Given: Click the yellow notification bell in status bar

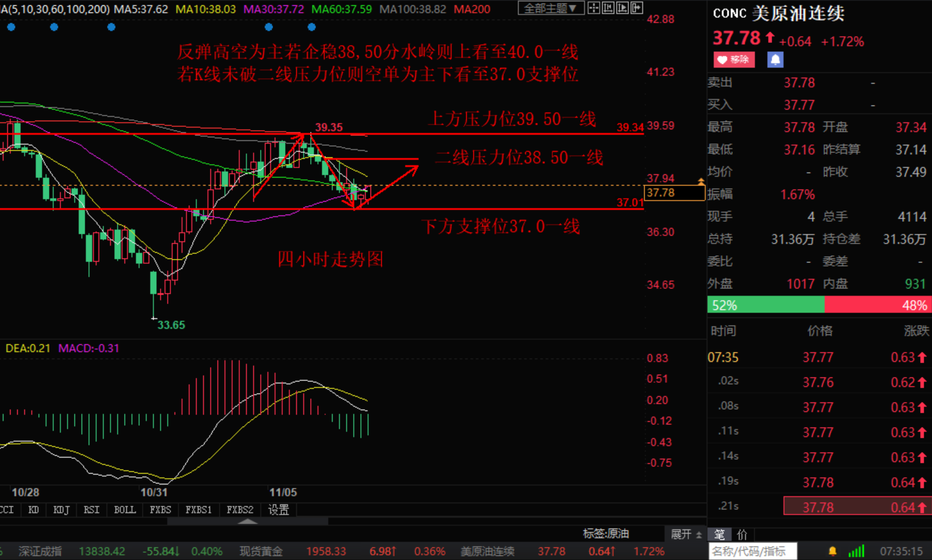Looking at the screenshot, I should coord(832,551).
